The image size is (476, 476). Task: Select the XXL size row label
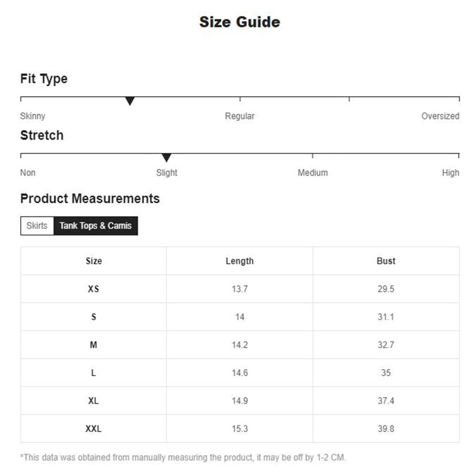94,429
